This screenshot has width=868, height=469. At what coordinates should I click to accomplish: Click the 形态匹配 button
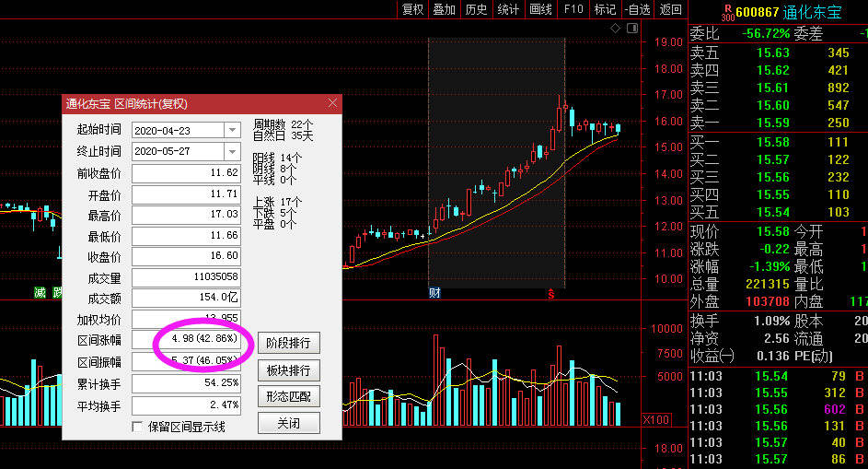288,397
